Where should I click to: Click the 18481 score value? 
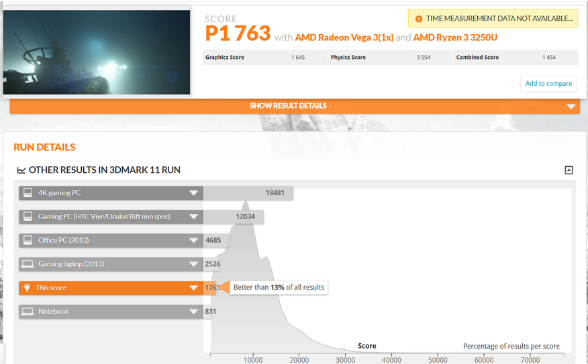click(275, 193)
